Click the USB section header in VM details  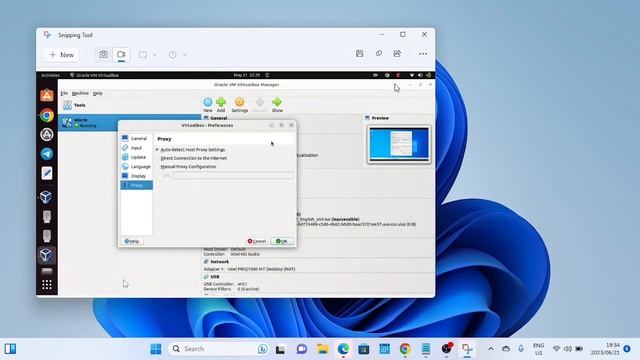(215, 277)
